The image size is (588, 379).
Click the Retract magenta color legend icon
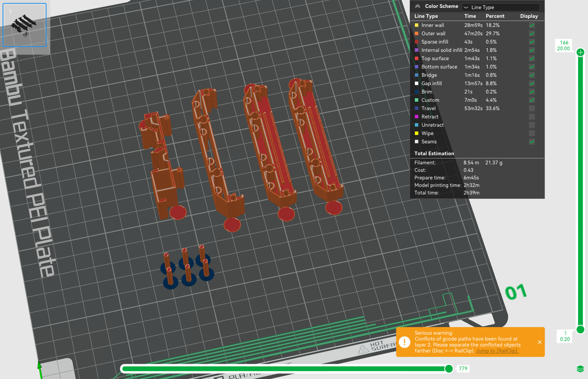(x=416, y=116)
